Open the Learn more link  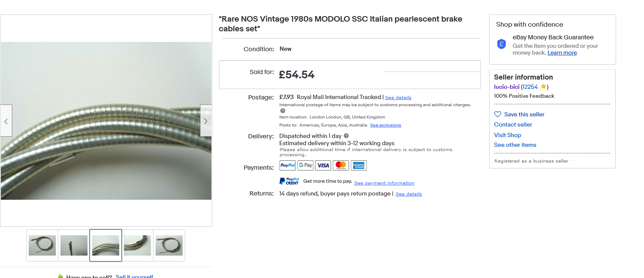pyautogui.click(x=562, y=53)
